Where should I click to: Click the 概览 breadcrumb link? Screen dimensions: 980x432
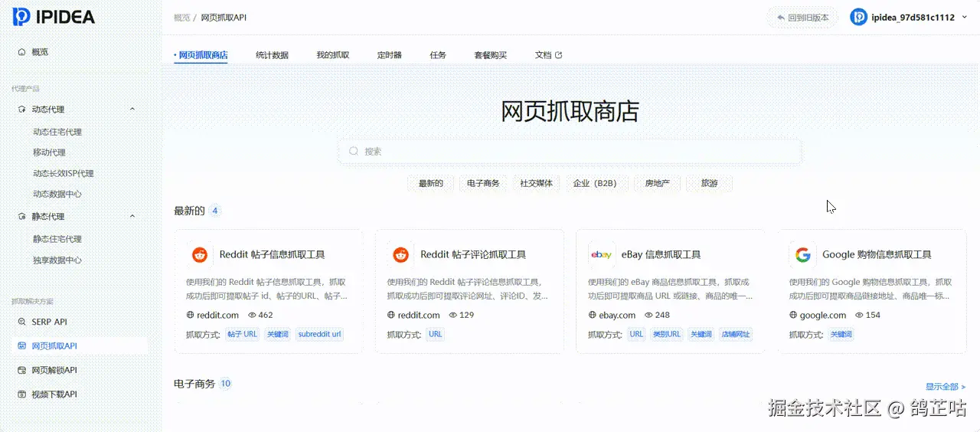point(181,17)
